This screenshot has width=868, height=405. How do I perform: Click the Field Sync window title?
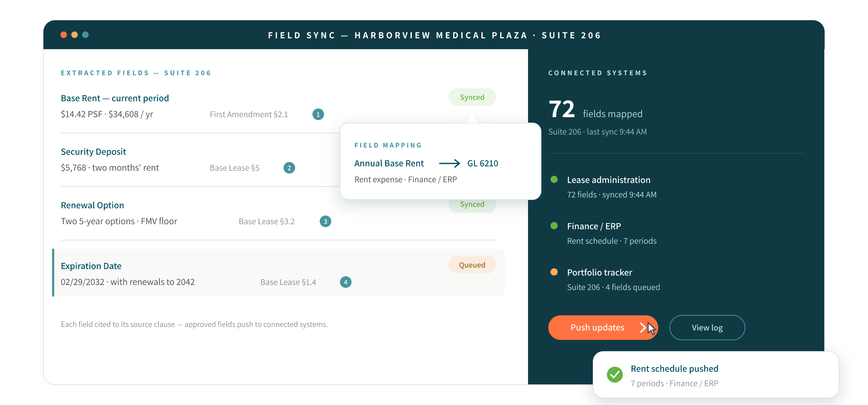point(434,35)
